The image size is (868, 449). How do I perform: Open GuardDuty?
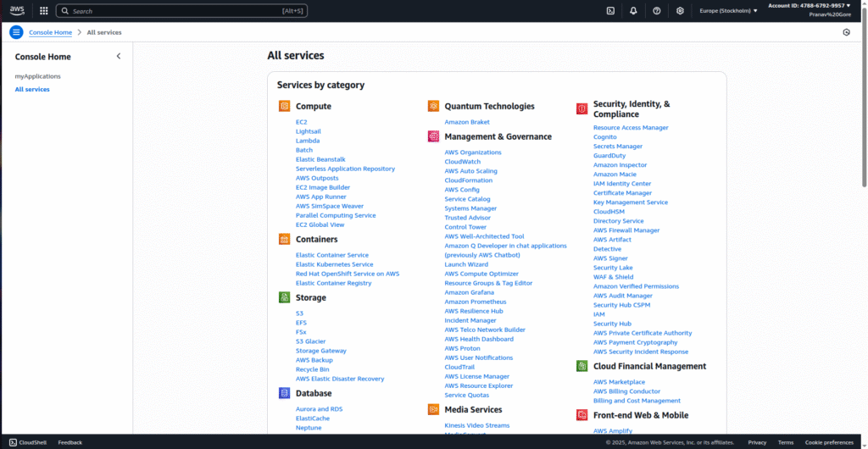point(609,156)
